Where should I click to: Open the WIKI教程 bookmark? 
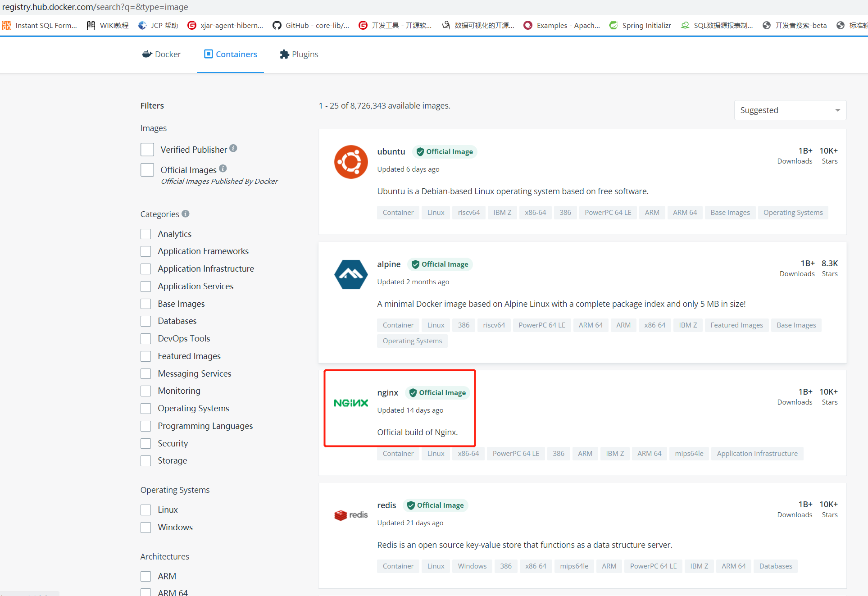point(108,25)
